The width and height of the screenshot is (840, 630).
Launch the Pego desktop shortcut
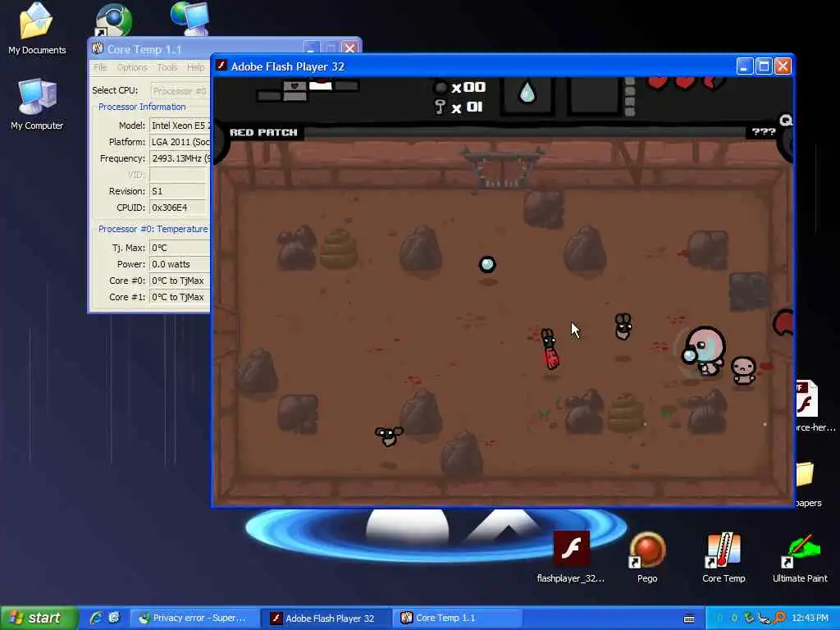click(x=647, y=557)
